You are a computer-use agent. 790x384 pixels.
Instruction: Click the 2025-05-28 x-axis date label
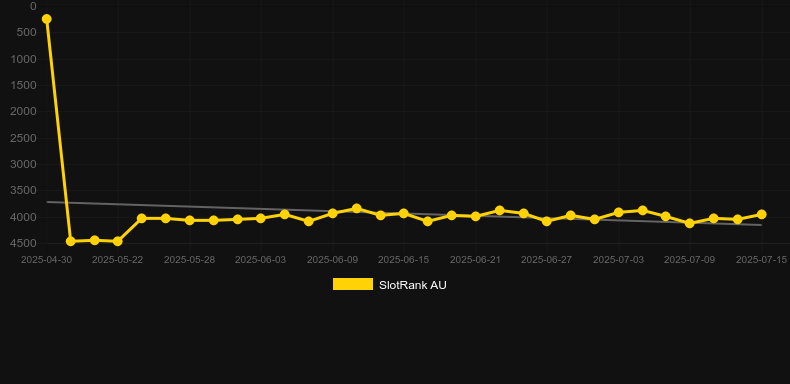pyautogui.click(x=189, y=260)
